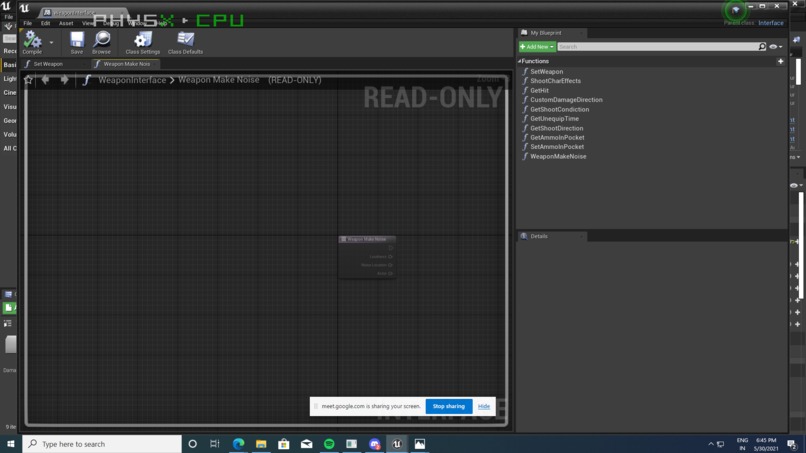Select the GetShootDirection function
This screenshot has width=806, height=453.
click(x=556, y=129)
